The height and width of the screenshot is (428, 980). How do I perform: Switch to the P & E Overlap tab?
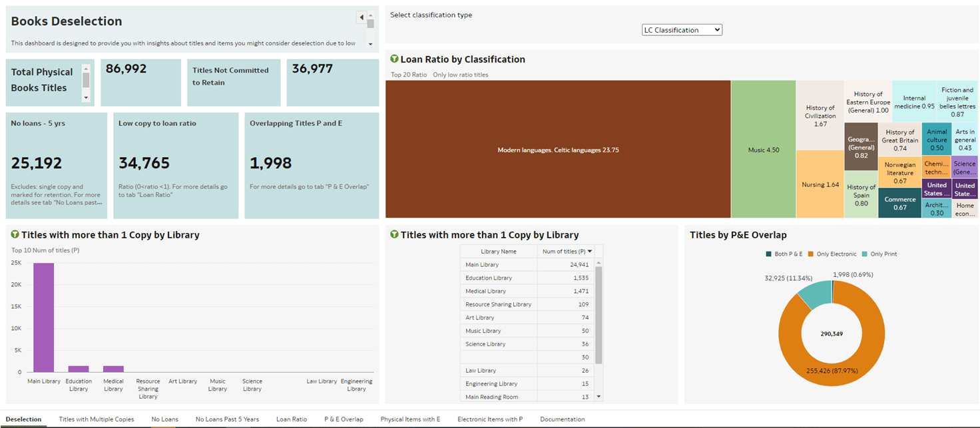coord(344,419)
